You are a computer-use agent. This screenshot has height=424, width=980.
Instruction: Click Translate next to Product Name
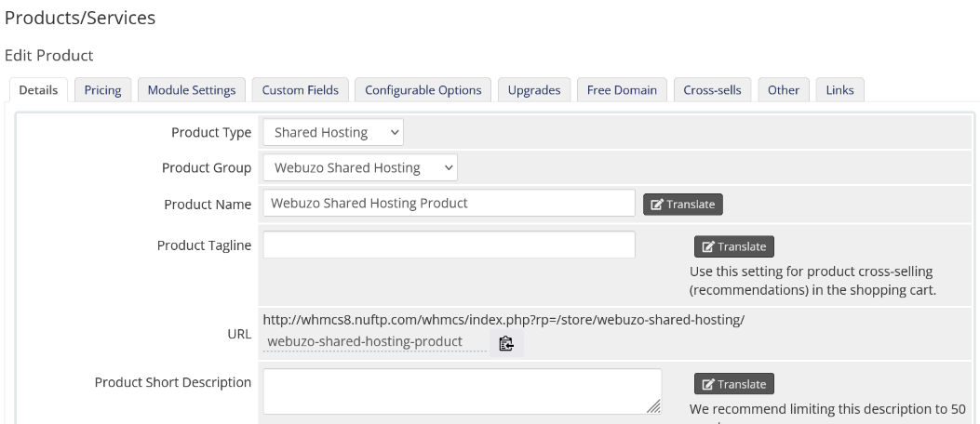coord(682,204)
